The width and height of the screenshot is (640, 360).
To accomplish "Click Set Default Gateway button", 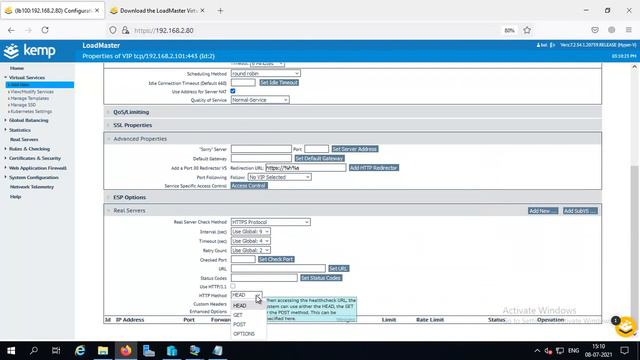I will coord(320,158).
